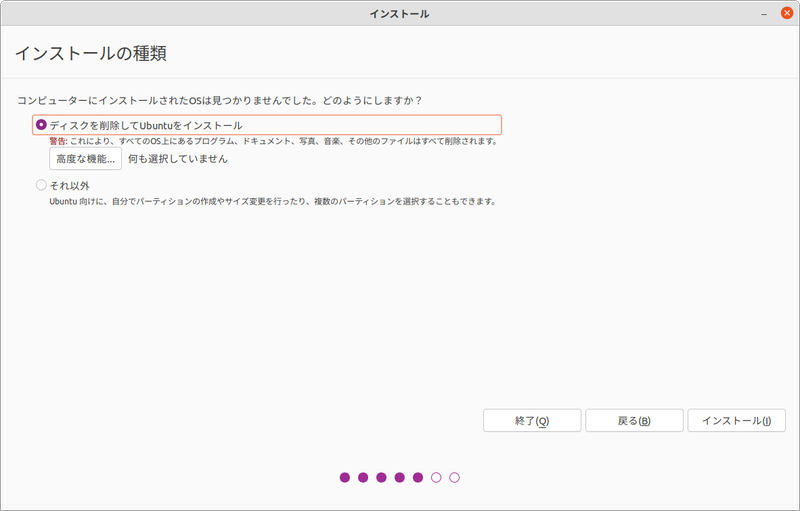This screenshot has height=511, width=800.
Task: Minimize the installer window
Action: click(764, 14)
